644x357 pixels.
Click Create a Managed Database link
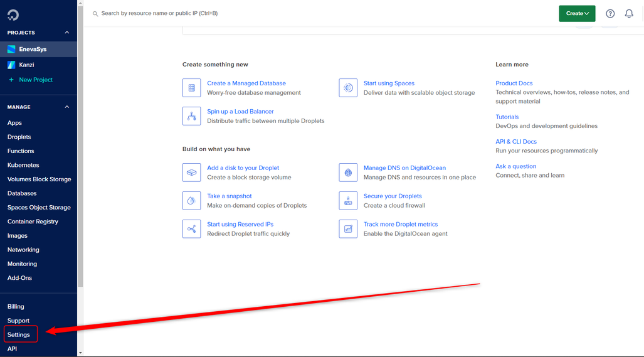[246, 83]
